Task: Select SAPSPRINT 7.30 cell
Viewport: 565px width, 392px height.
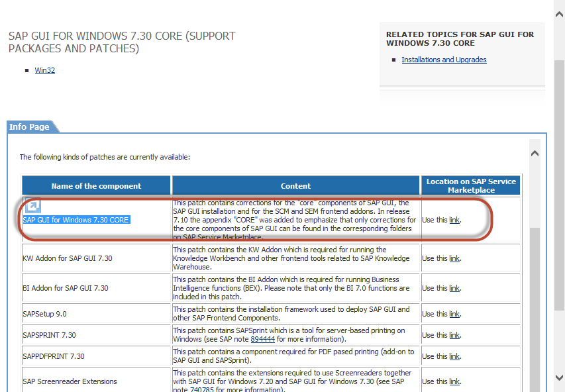Action: [96, 335]
